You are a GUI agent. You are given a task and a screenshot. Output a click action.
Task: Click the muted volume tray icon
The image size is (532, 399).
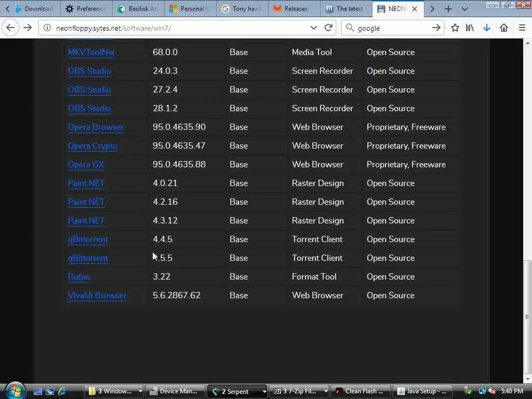tap(493, 391)
